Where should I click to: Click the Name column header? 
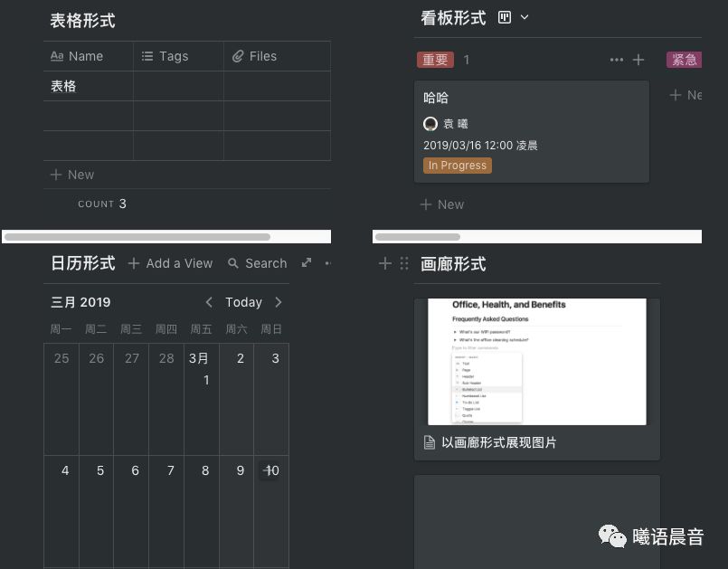click(x=85, y=56)
